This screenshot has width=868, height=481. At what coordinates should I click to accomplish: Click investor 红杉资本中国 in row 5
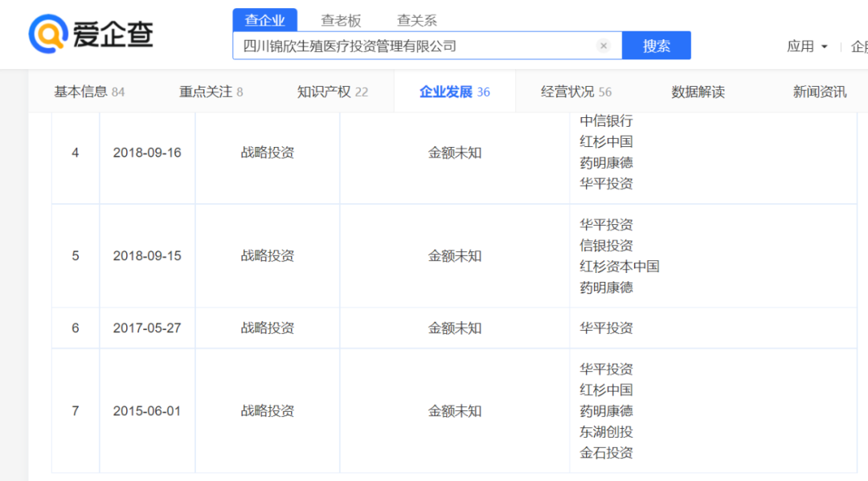pos(620,267)
